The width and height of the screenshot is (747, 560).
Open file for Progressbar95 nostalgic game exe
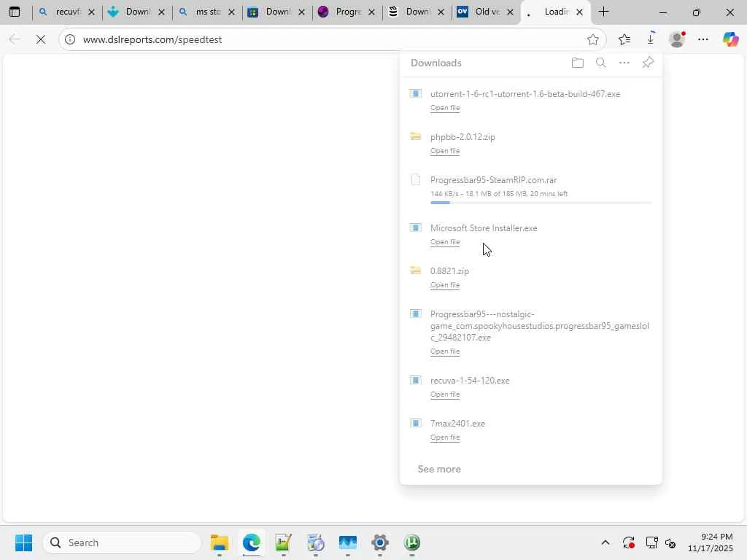click(x=445, y=351)
